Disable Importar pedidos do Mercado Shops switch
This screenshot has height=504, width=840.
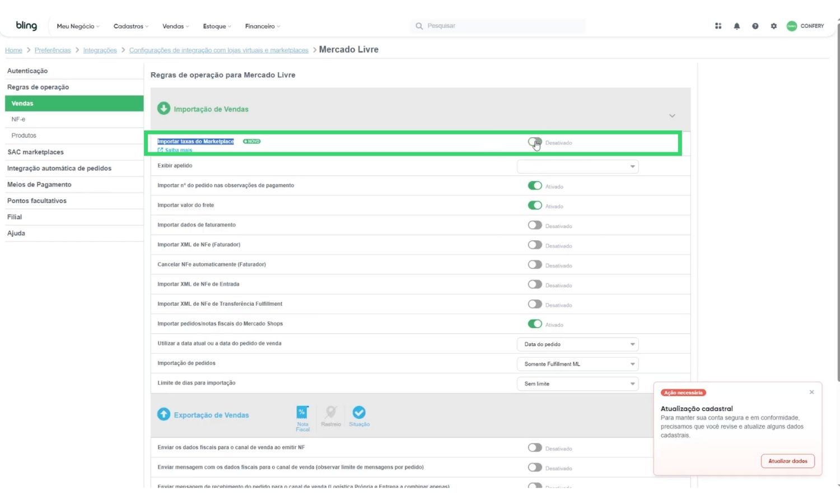[535, 324]
